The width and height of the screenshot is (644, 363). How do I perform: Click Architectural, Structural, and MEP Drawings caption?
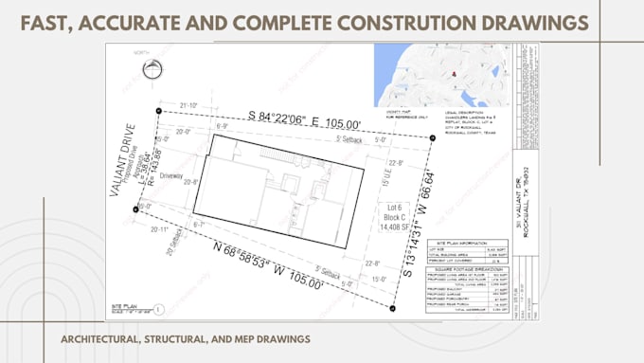[x=186, y=339]
